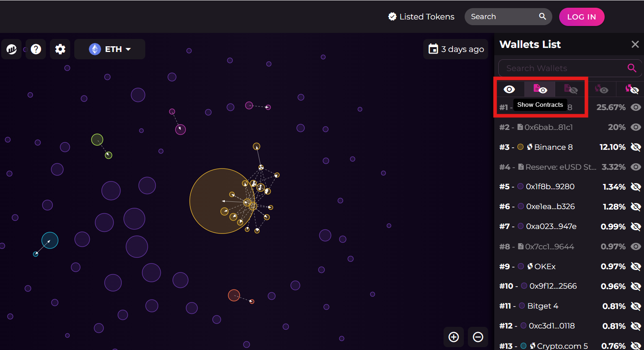The height and width of the screenshot is (350, 644).
Task: Click the magnifier icon in header search
Action: [543, 16]
